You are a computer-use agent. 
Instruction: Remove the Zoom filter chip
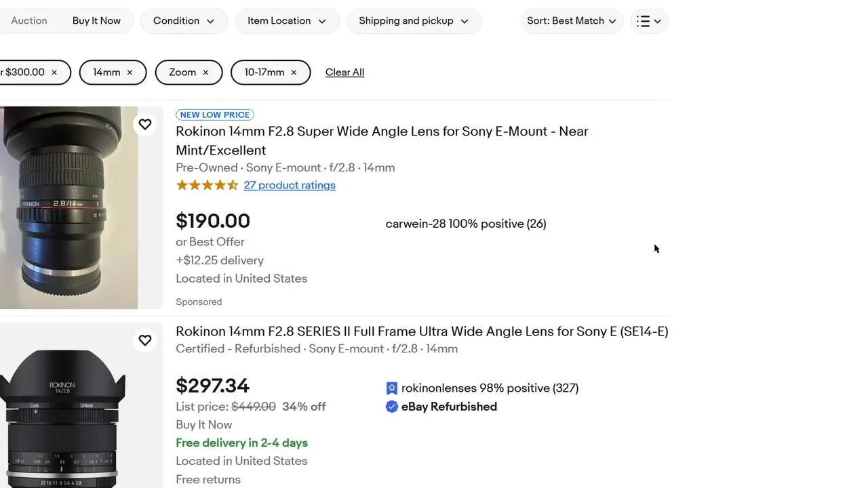click(205, 73)
